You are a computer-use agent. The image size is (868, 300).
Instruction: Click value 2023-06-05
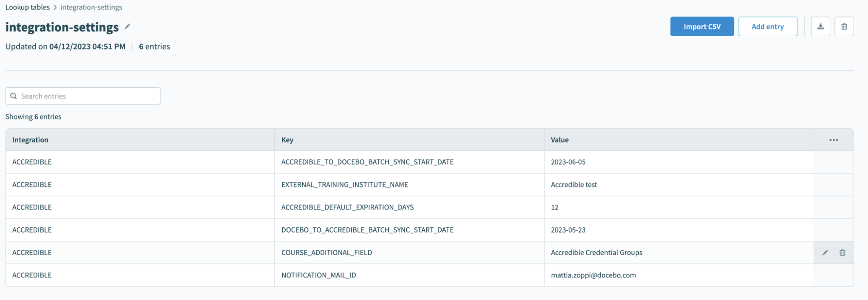point(568,162)
